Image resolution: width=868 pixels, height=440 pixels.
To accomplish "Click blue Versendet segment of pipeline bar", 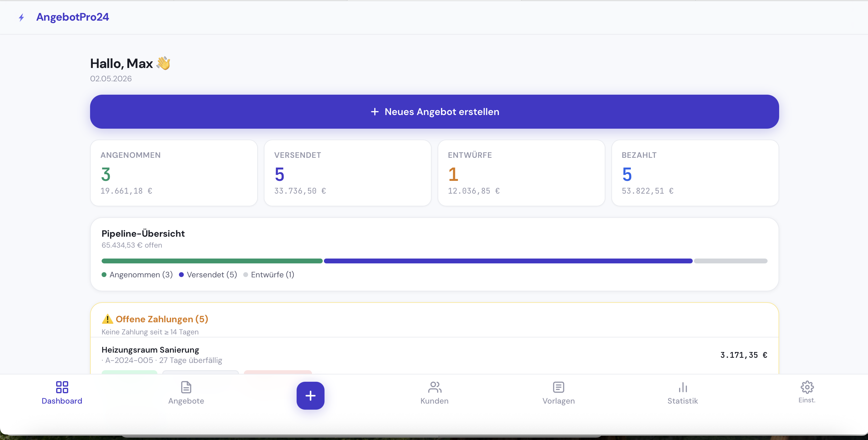I will [508, 261].
